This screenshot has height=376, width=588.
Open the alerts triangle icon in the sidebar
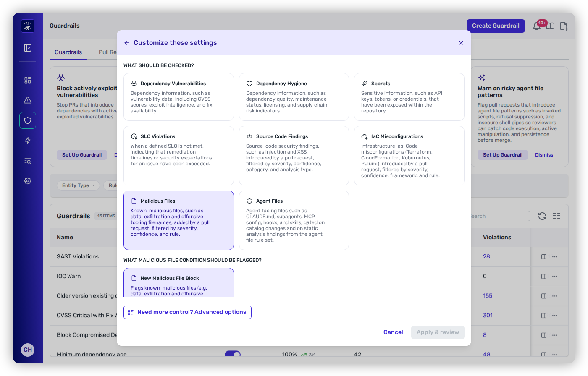28,100
